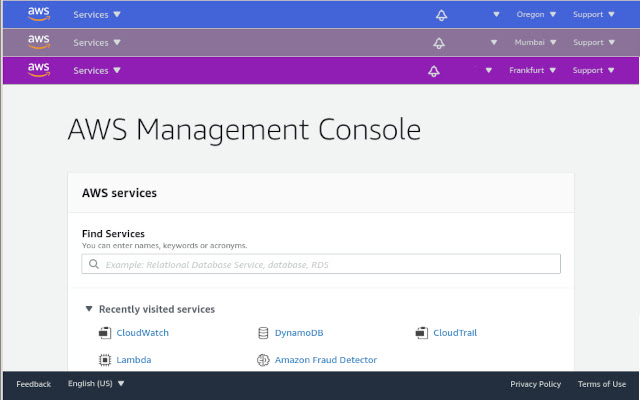Click the magnifier icon in Find Services
This screenshot has width=640, height=400.
tap(94, 264)
